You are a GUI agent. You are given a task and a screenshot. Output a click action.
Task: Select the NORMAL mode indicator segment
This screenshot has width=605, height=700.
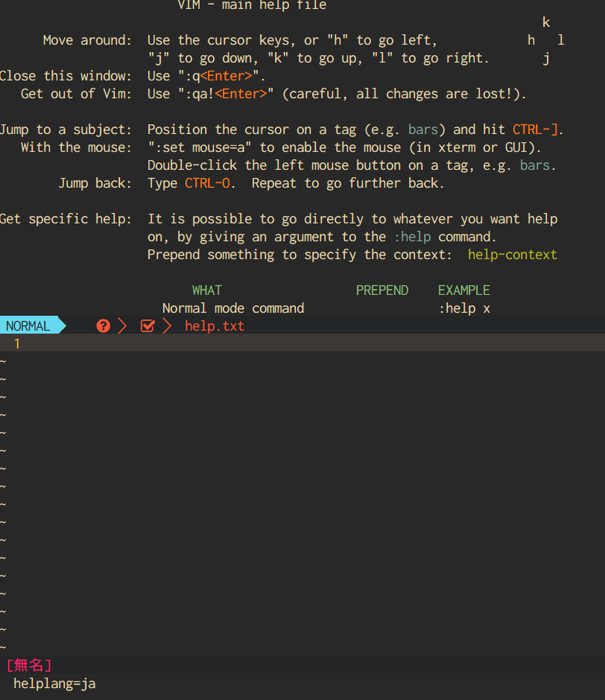tap(26, 325)
